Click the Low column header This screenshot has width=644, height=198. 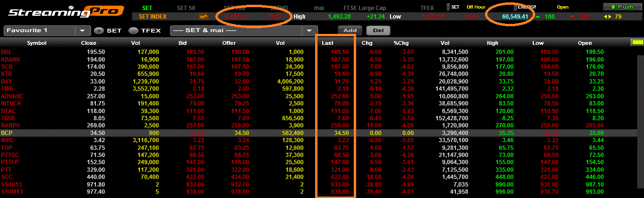tap(538, 43)
